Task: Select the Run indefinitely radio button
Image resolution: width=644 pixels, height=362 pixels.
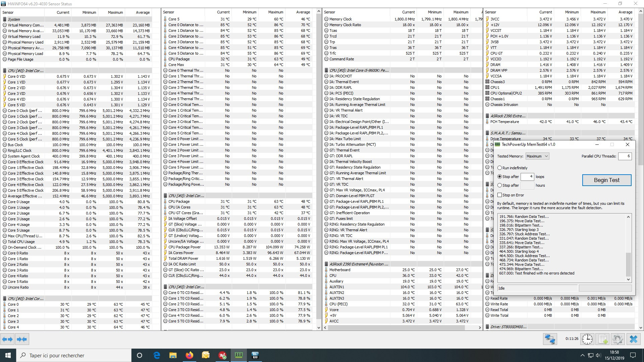Action: point(500,168)
